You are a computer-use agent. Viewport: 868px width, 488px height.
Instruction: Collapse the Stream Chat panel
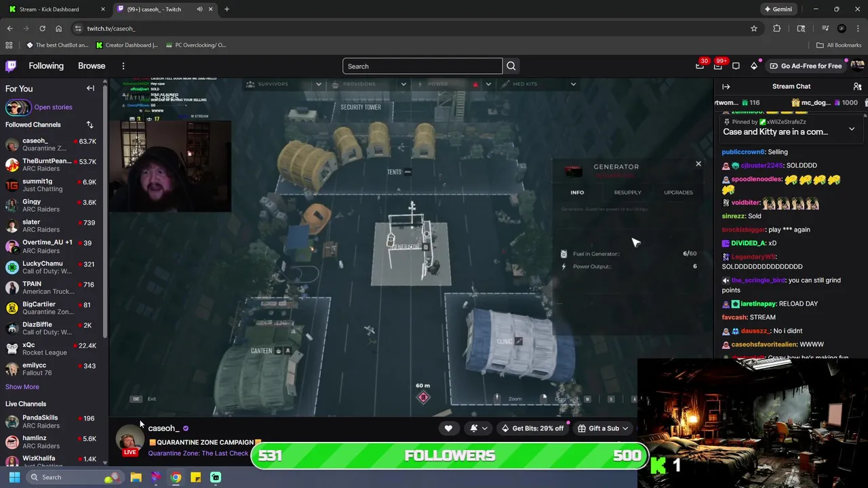click(x=726, y=86)
